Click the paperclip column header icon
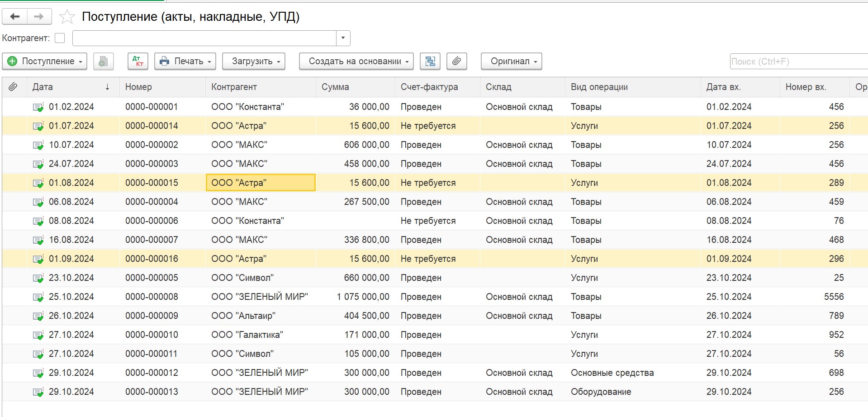Viewport: 868px width, 417px height. 13,87
